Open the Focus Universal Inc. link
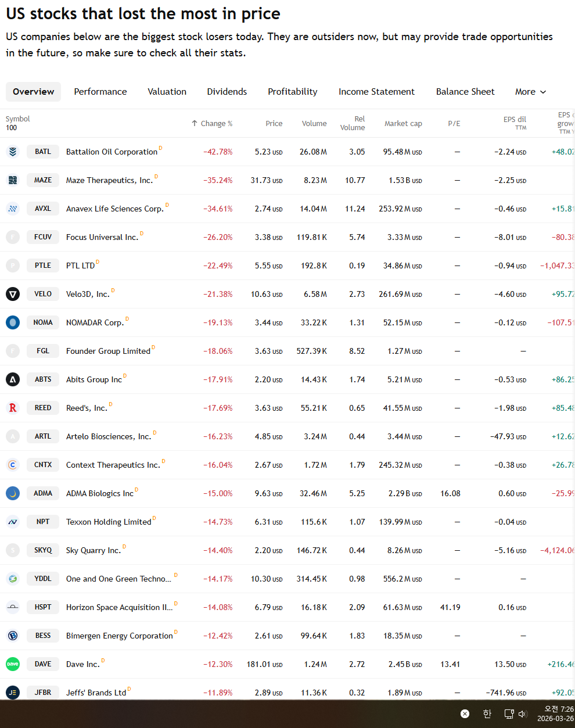Screen dimensions: 575x728 102,237
